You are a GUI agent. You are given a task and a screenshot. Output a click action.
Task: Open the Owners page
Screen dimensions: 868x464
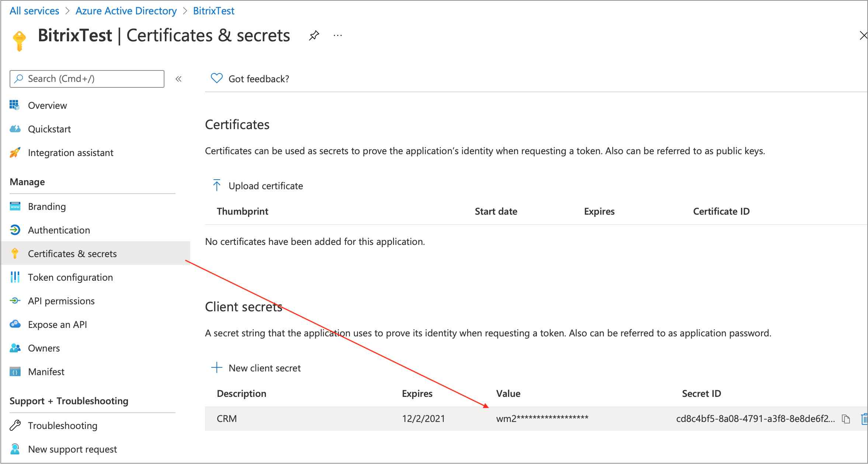44,348
